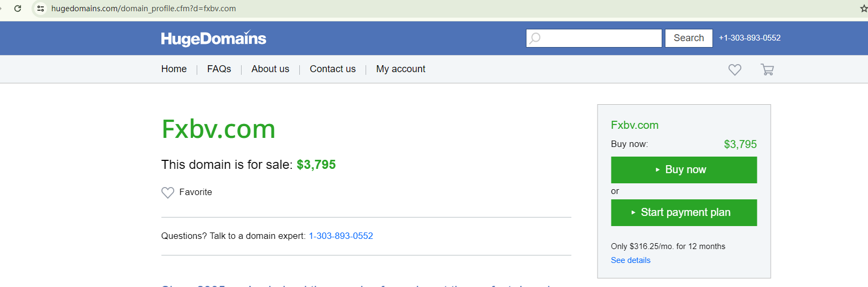Bookmark this page with the star icon
Viewport: 868px width, 287px height.
[x=863, y=9]
